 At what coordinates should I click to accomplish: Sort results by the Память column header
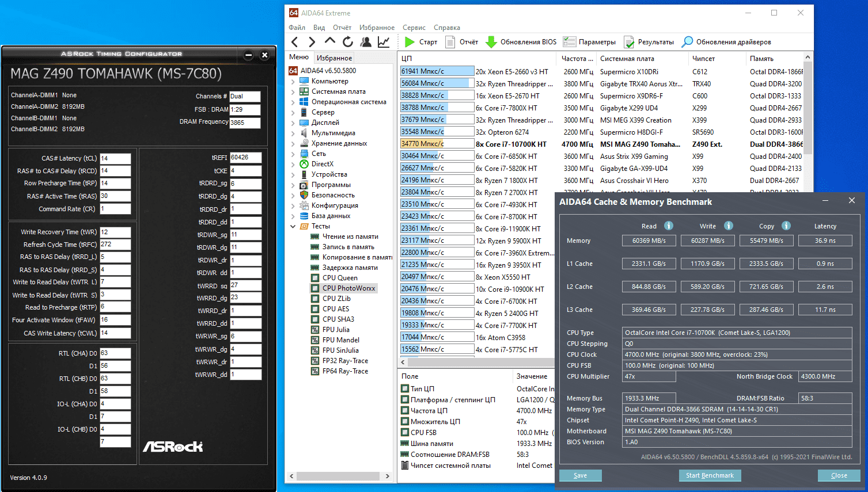[x=774, y=59]
